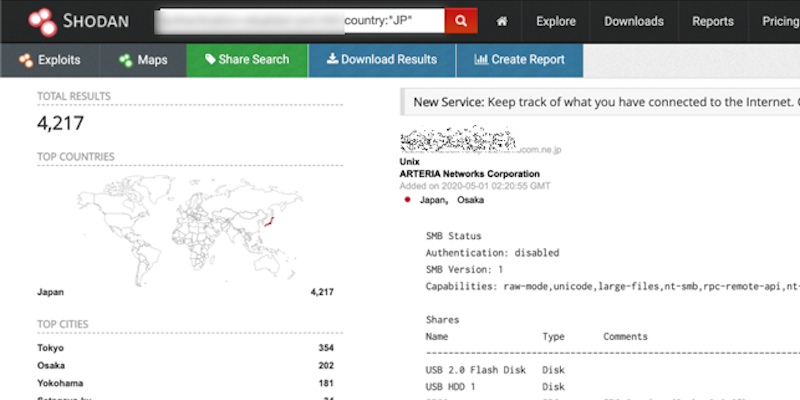Click the Exploits icon

click(x=26, y=60)
